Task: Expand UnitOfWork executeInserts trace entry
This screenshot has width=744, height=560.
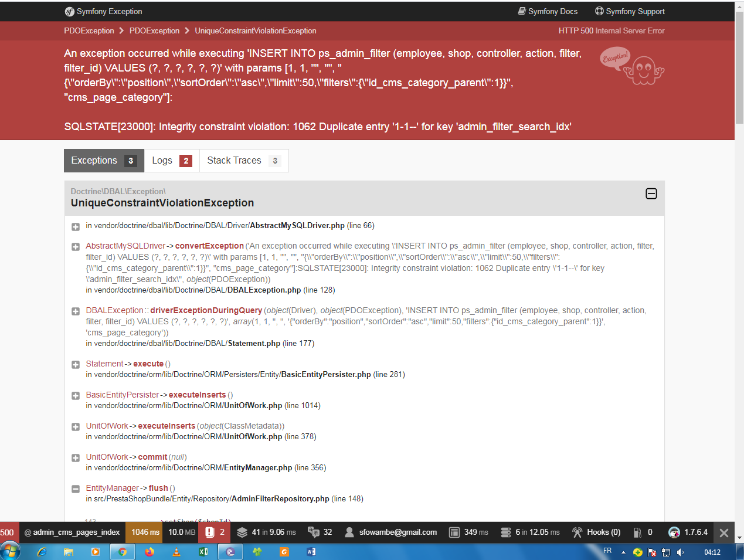Action: (76, 427)
